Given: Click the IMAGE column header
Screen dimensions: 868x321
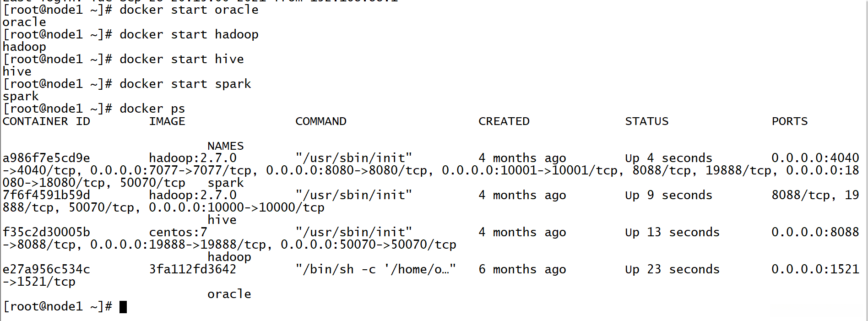Looking at the screenshot, I should point(167,121).
